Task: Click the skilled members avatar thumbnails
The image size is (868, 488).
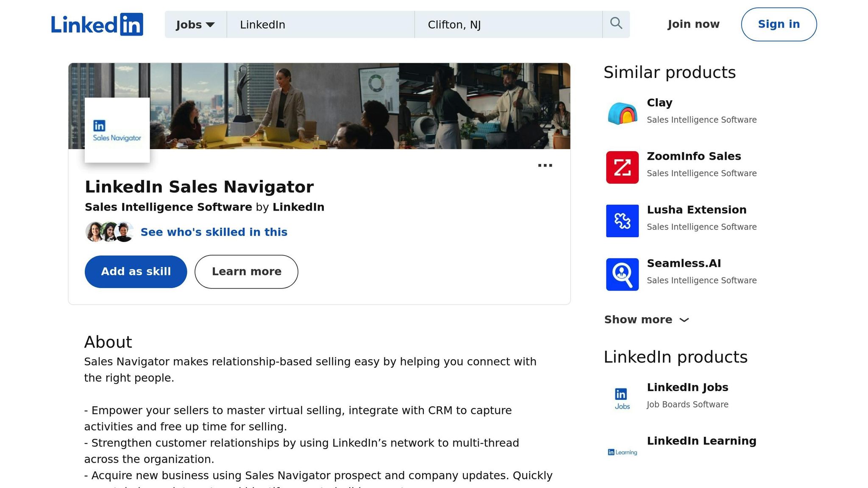Action: pos(109,232)
